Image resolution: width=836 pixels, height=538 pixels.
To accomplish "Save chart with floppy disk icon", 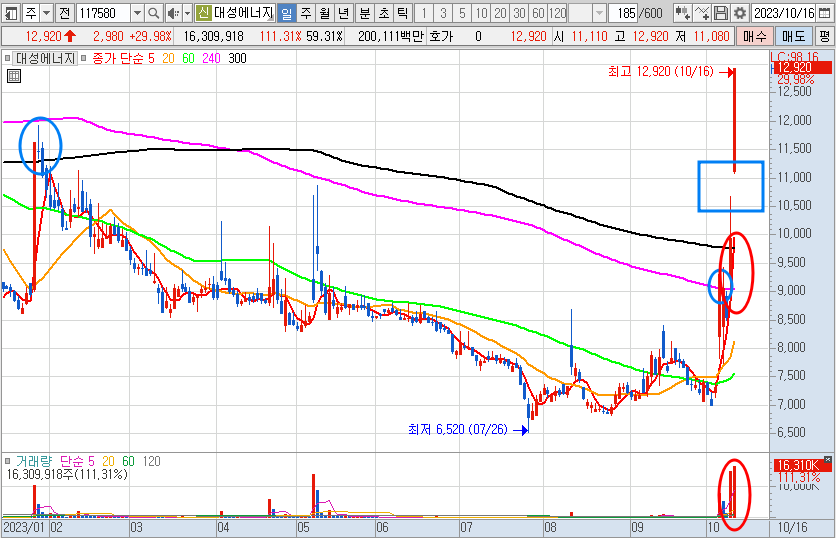I will (721, 13).
